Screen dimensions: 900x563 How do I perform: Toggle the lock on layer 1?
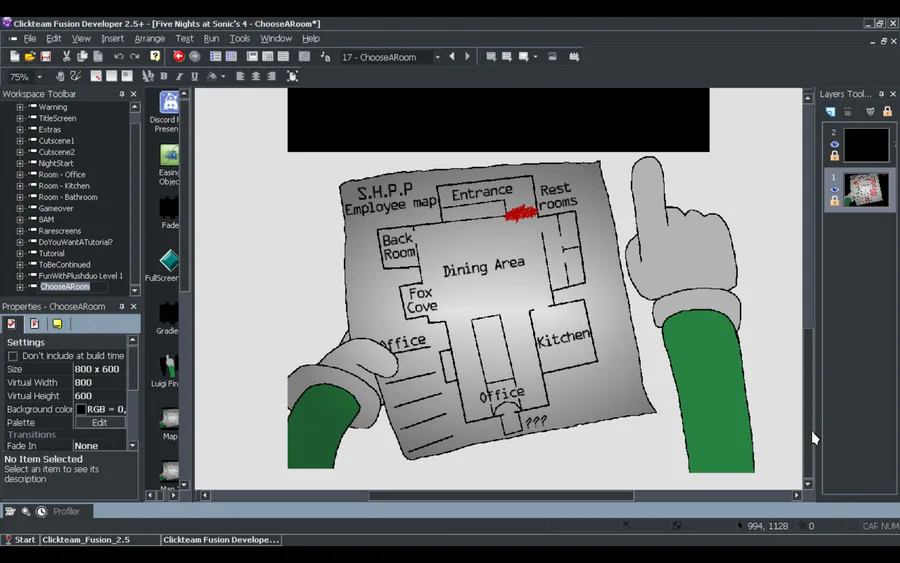835,200
